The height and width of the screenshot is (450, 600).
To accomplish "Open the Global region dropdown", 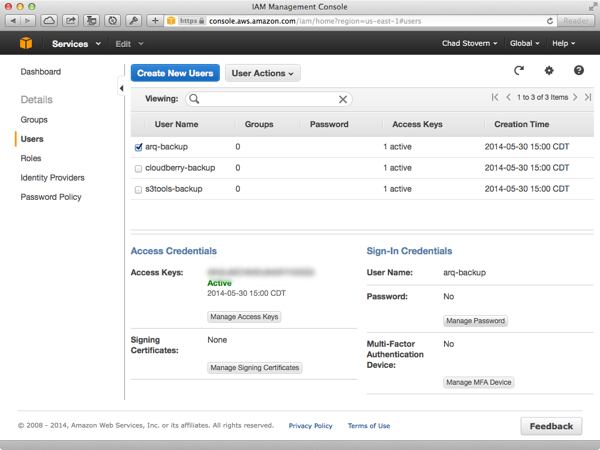I will [x=524, y=43].
